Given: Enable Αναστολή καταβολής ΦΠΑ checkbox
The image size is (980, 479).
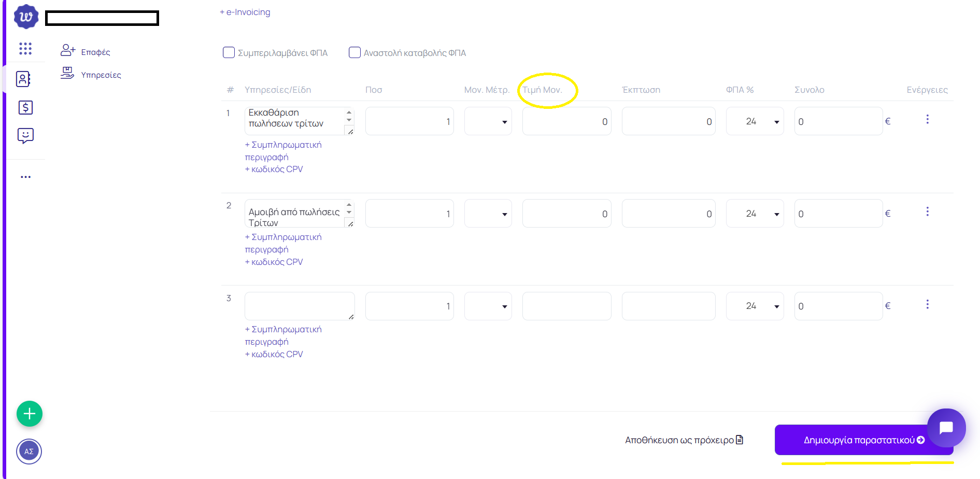Looking at the screenshot, I should 354,52.
